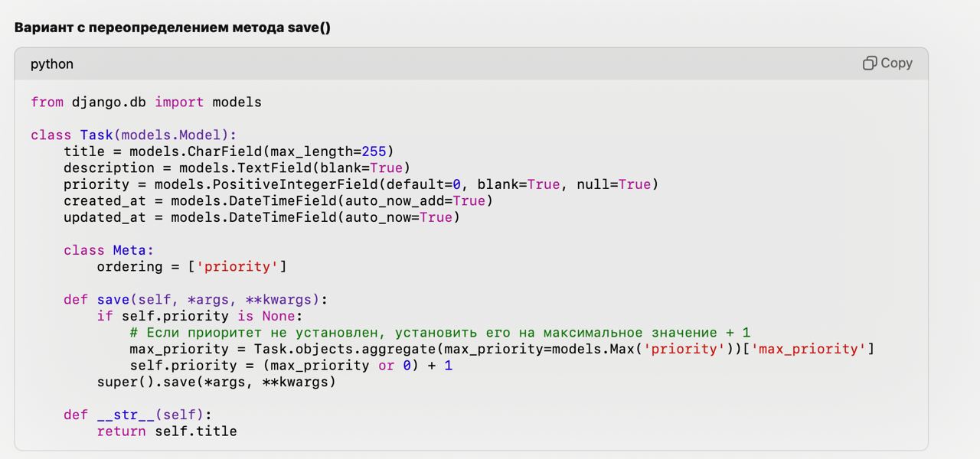The image size is (980, 459).
Task: Click the super().save call line
Action: (216, 382)
